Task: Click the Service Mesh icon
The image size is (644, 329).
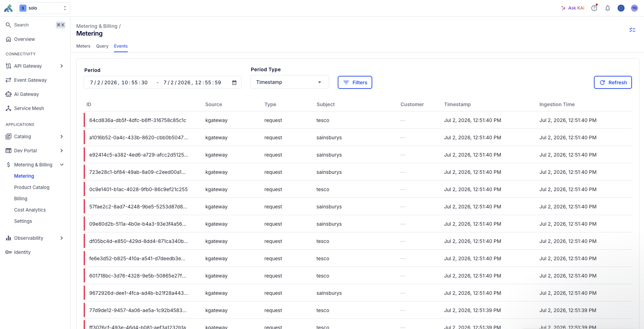Action: pos(8,108)
